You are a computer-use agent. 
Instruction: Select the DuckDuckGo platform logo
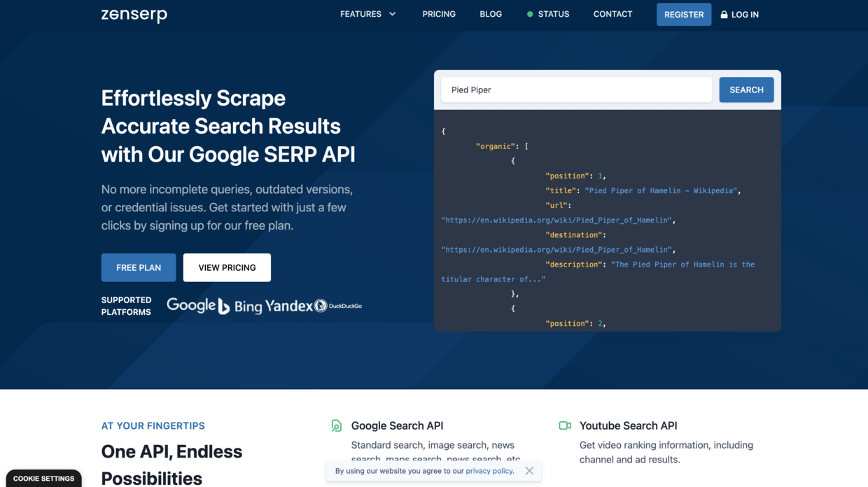(x=340, y=305)
